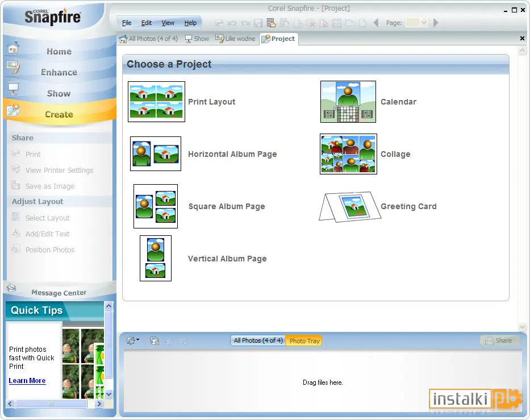This screenshot has width=530, height=420.
Task: Click the Position Photos icon
Action: pyautogui.click(x=15, y=249)
